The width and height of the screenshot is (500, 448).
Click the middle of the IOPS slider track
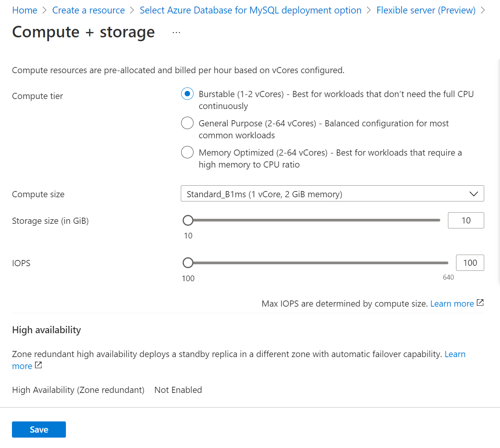coord(318,263)
